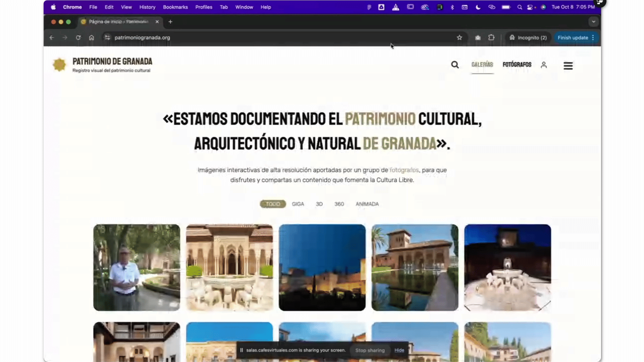Open the user account icon
The image size is (644, 362).
(544, 65)
